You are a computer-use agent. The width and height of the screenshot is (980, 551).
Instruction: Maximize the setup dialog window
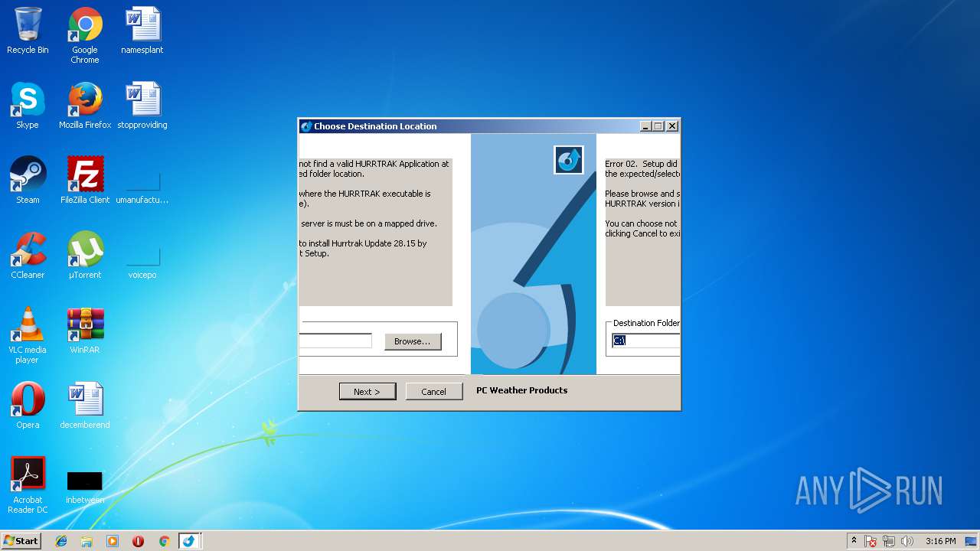658,126
